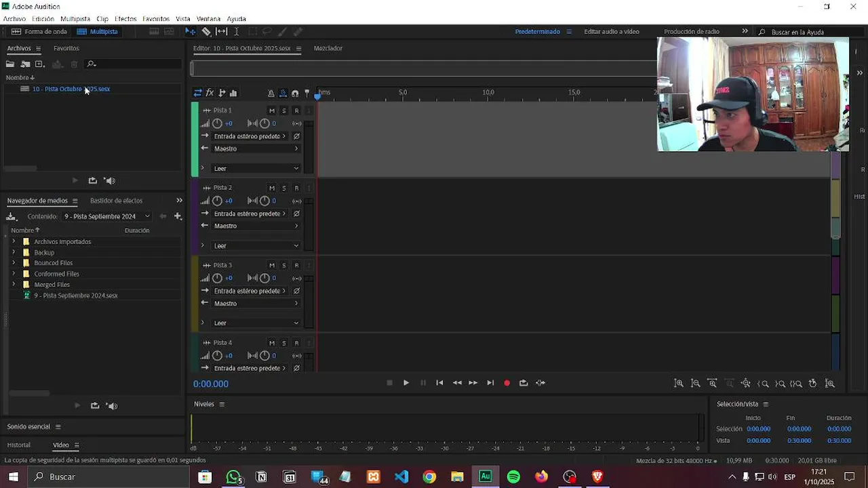This screenshot has width=868, height=488.
Task: Open Pista 2 output Maestro dropdown
Action: (256, 226)
